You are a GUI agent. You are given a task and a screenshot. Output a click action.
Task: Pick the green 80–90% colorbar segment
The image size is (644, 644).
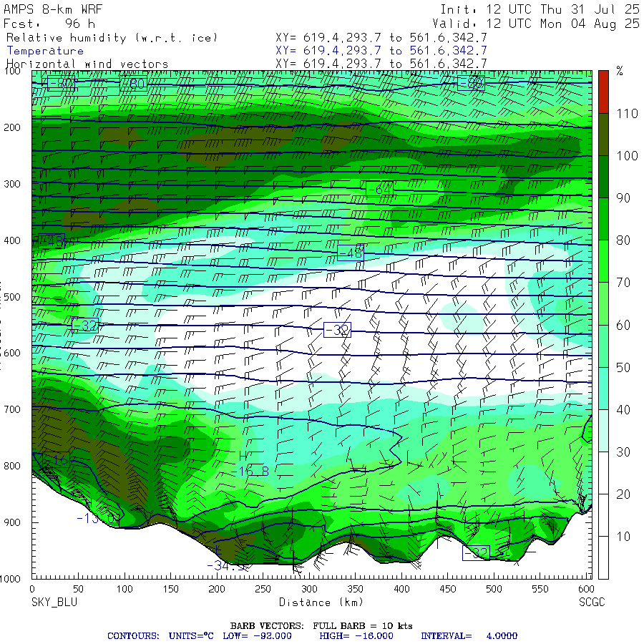click(603, 219)
